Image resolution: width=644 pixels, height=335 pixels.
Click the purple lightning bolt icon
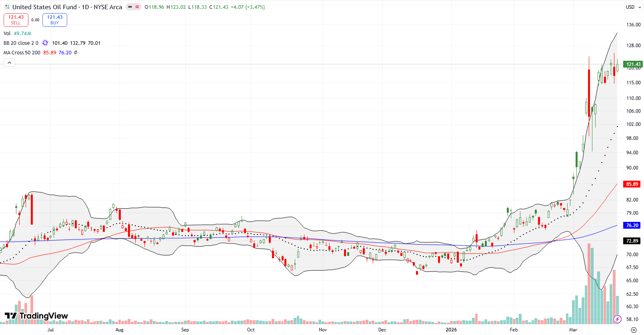point(617,319)
